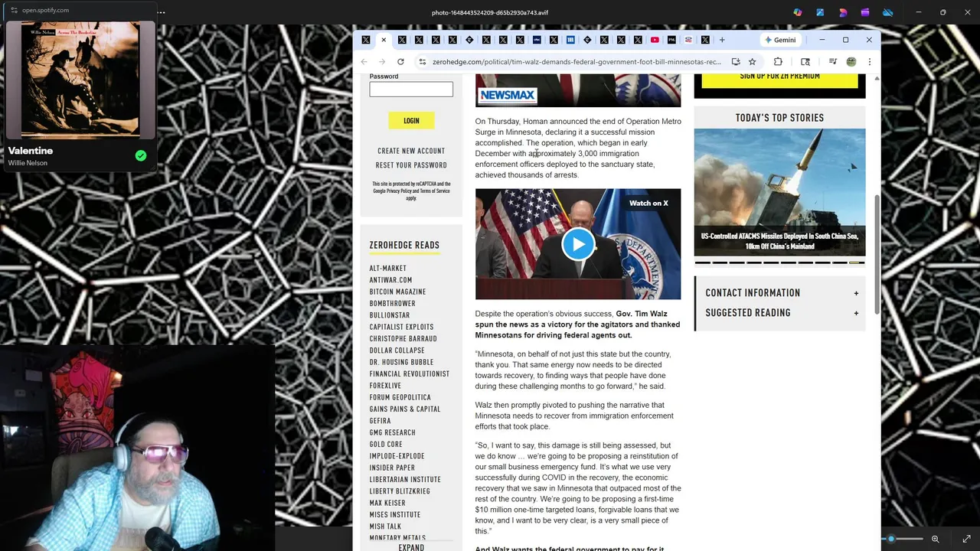
Task: Click Watch on X video overlay
Action: 648,204
